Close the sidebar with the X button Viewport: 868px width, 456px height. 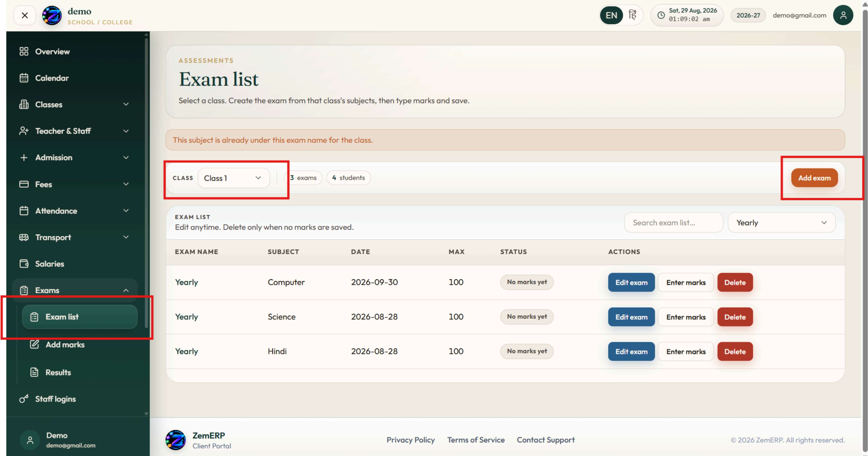(24, 15)
